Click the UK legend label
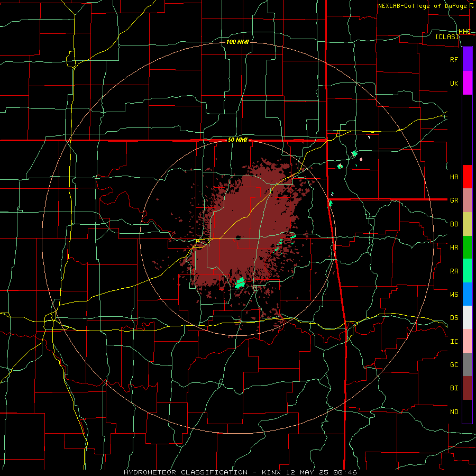Viewport: 476px width, 476px height. point(454,83)
